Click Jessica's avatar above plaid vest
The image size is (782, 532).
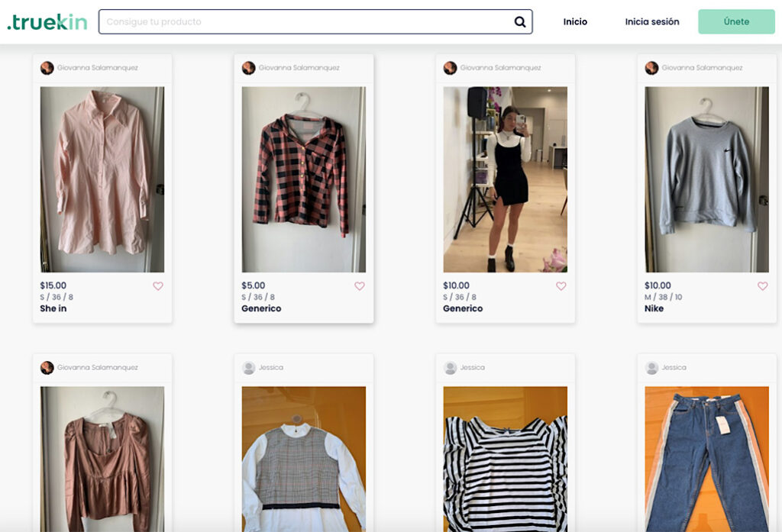[248, 368]
